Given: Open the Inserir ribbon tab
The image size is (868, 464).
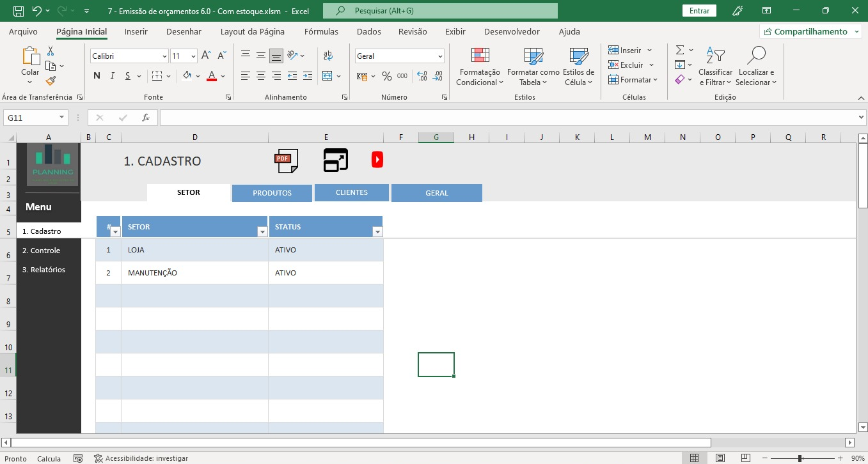Looking at the screenshot, I should [136, 31].
